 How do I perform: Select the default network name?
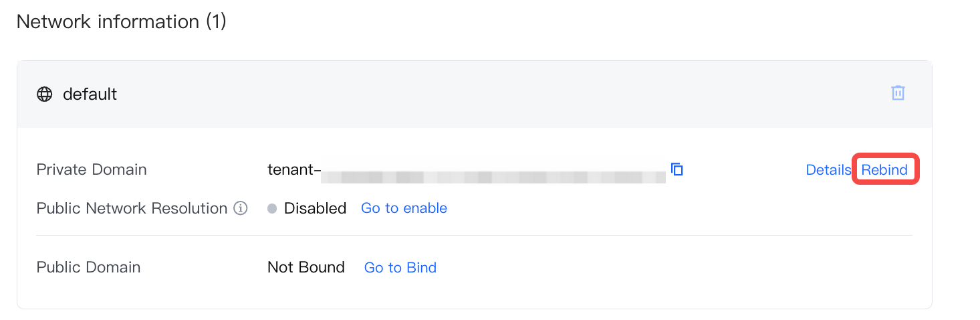(90, 94)
